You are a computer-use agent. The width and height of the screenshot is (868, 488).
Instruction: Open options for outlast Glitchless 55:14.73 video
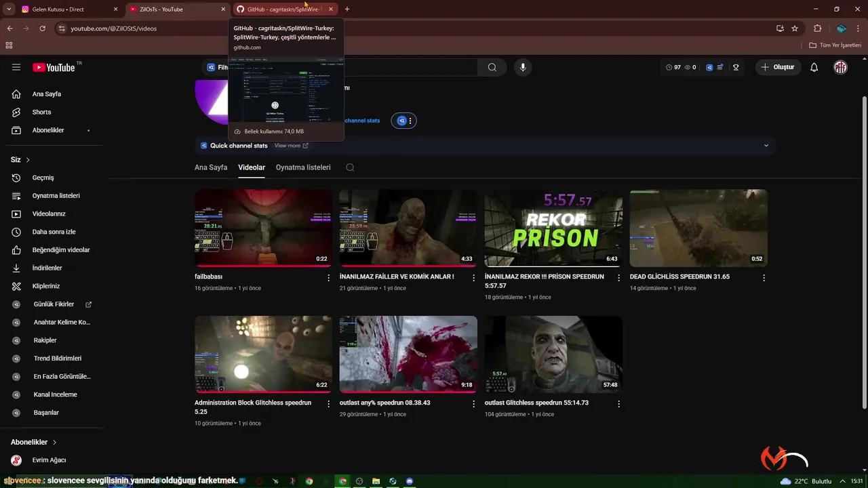pos(618,403)
